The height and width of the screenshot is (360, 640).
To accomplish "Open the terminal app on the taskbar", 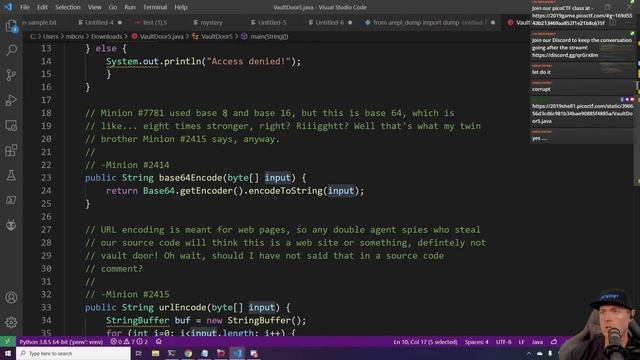I will coord(172,353).
